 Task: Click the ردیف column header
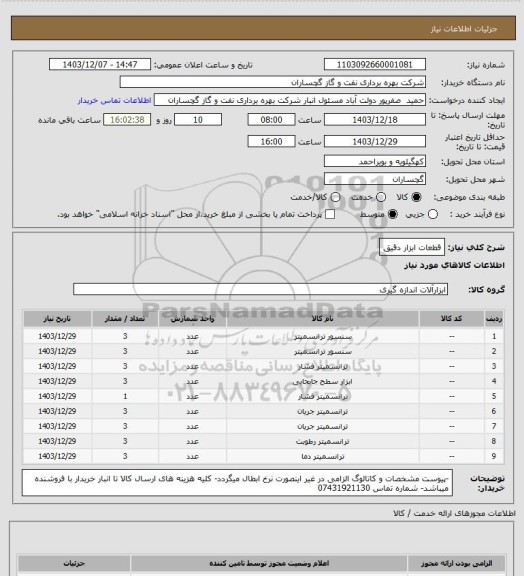click(494, 319)
